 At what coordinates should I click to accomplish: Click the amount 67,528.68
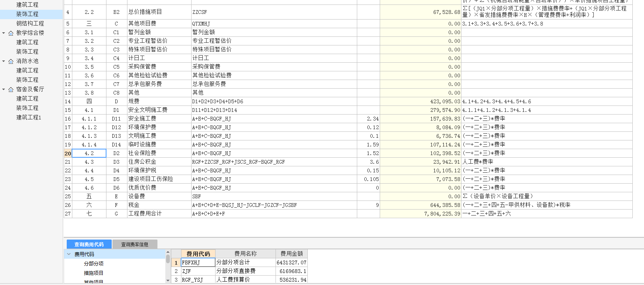420,12
